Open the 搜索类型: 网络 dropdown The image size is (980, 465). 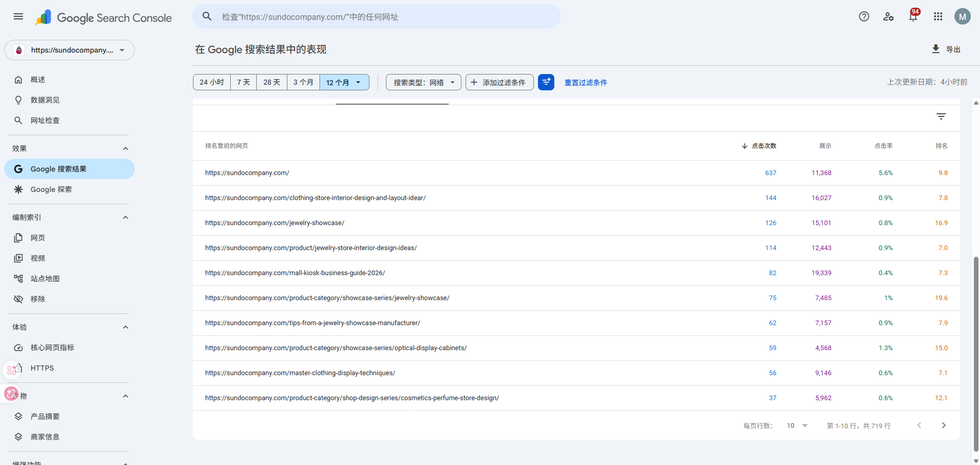(424, 82)
